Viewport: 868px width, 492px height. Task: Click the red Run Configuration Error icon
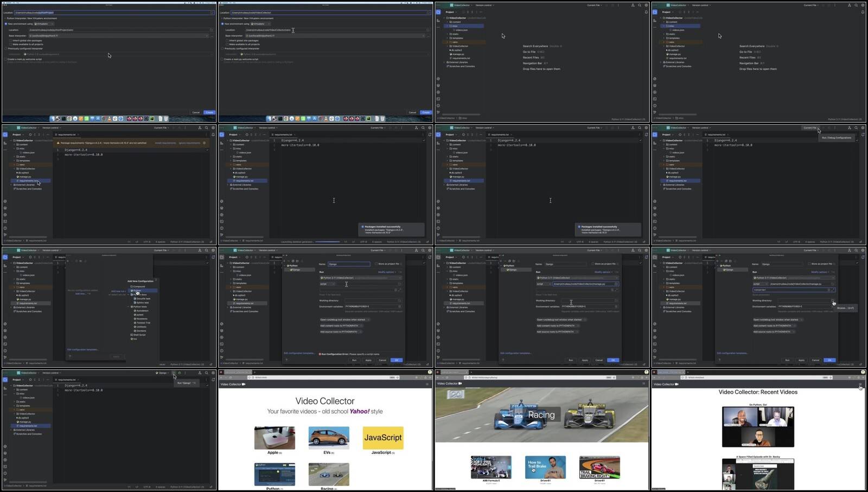pyautogui.click(x=320, y=354)
